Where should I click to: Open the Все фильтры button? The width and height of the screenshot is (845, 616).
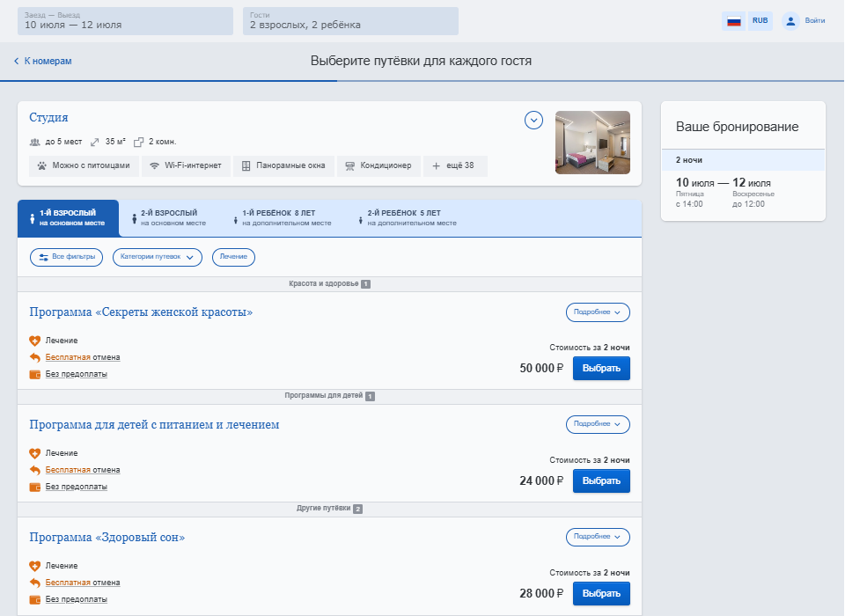click(x=66, y=257)
